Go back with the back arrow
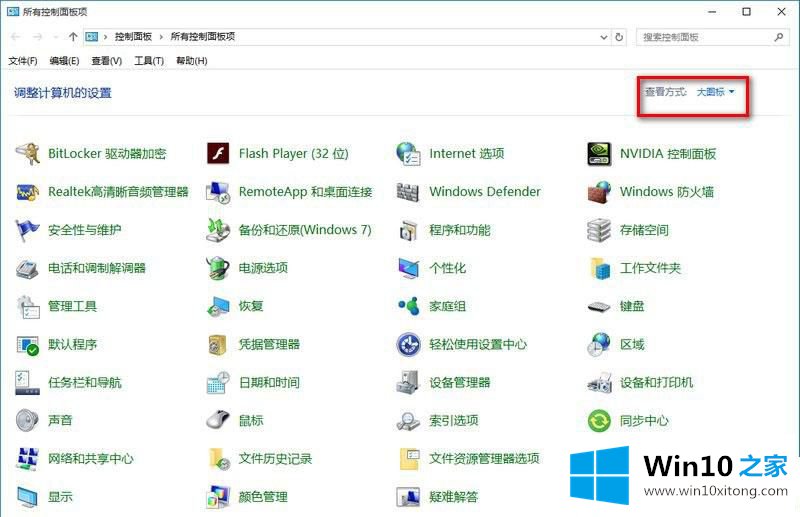The width and height of the screenshot is (800, 517). (x=16, y=37)
